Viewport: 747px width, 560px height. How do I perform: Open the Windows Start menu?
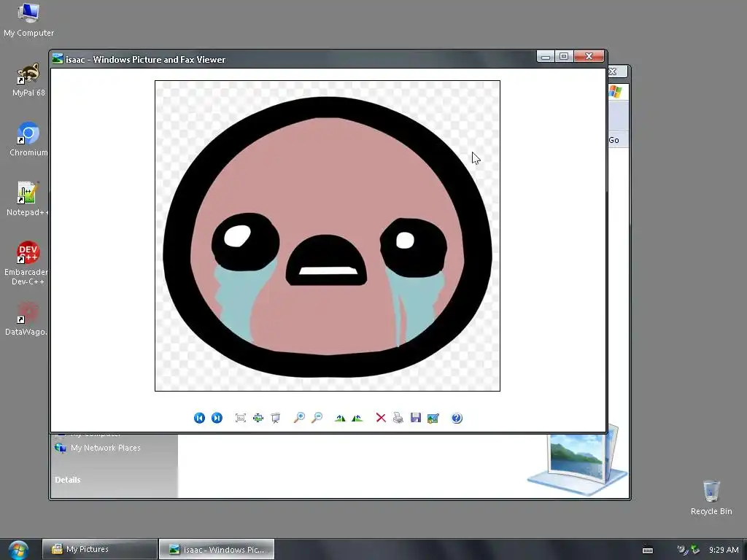(18, 550)
